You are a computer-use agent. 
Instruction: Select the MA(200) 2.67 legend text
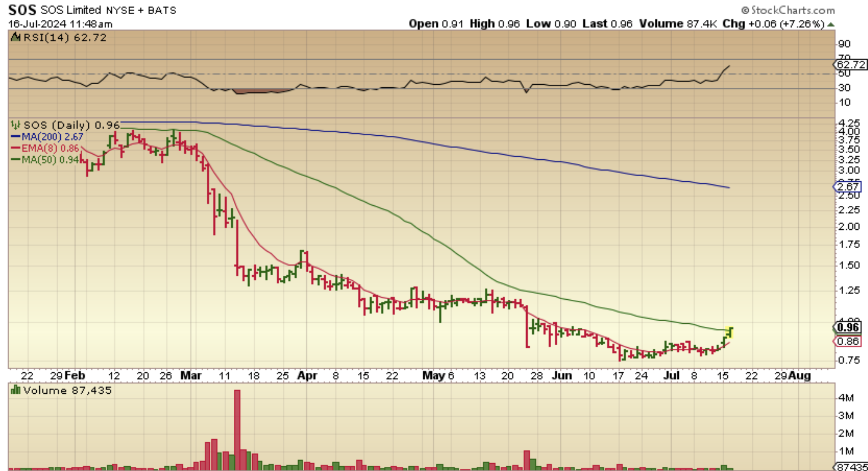pyautogui.click(x=53, y=137)
